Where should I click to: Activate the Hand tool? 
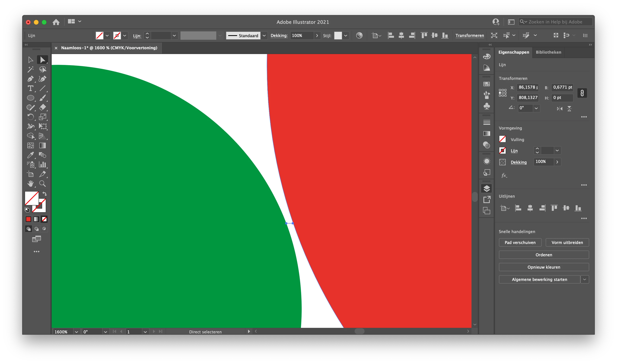point(30,183)
